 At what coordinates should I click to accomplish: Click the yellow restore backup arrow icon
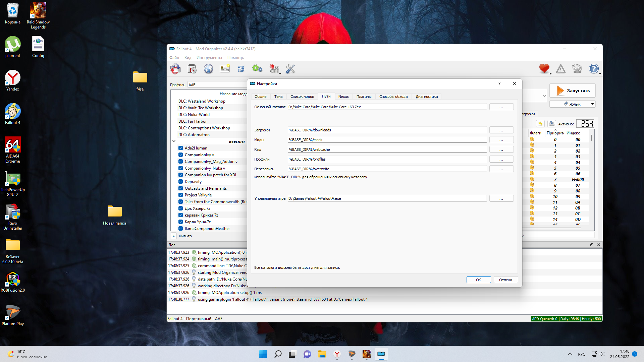[x=540, y=124]
